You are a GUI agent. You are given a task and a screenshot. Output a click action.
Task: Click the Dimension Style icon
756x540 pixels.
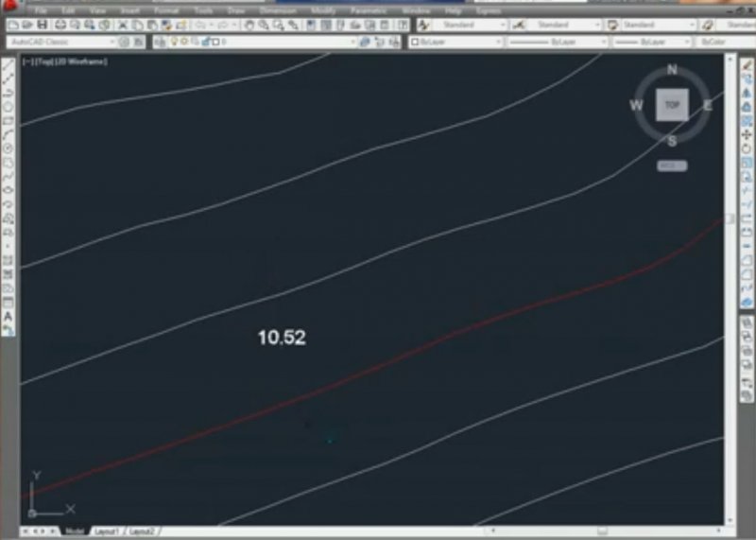(519, 25)
